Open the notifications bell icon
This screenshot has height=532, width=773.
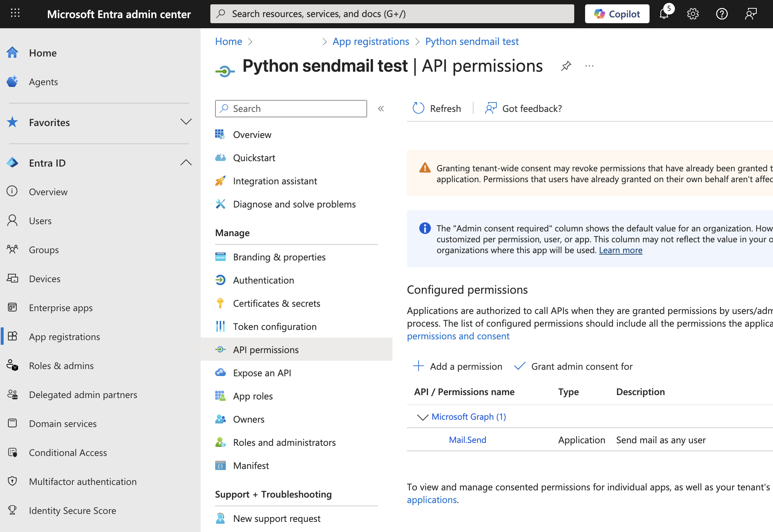[x=664, y=14]
